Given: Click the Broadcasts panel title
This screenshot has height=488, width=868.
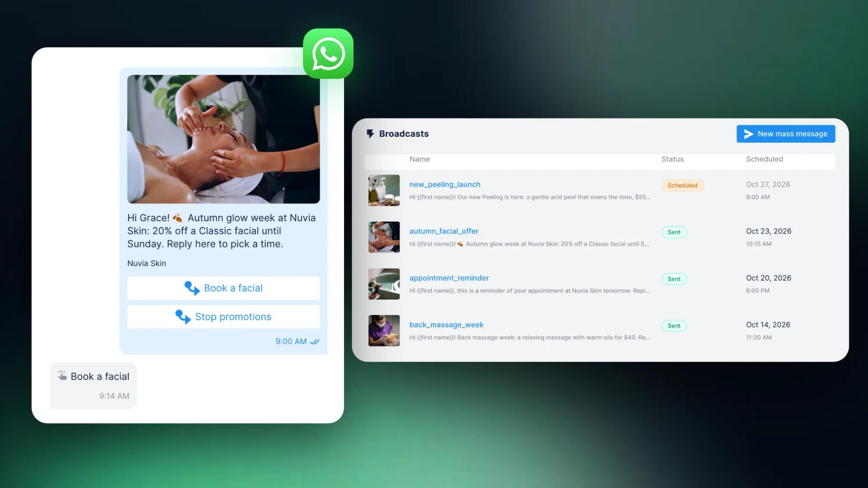Looking at the screenshot, I should coord(404,134).
